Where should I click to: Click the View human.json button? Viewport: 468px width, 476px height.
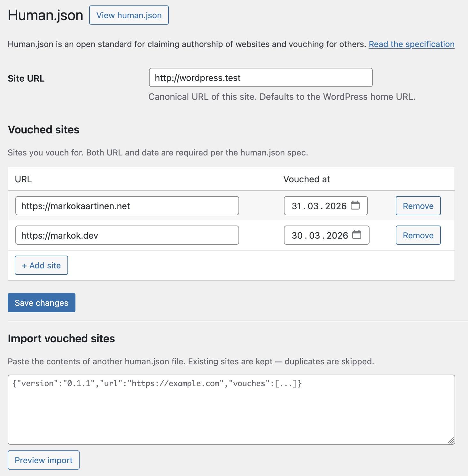(129, 15)
